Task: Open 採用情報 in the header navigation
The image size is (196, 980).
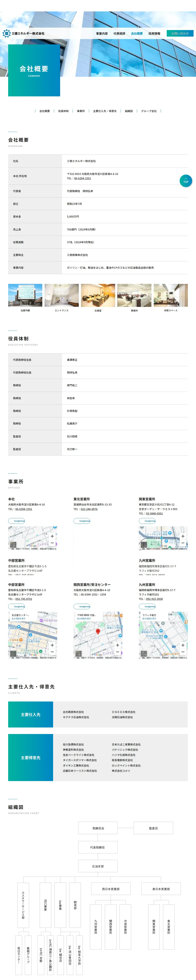Action: (154, 33)
